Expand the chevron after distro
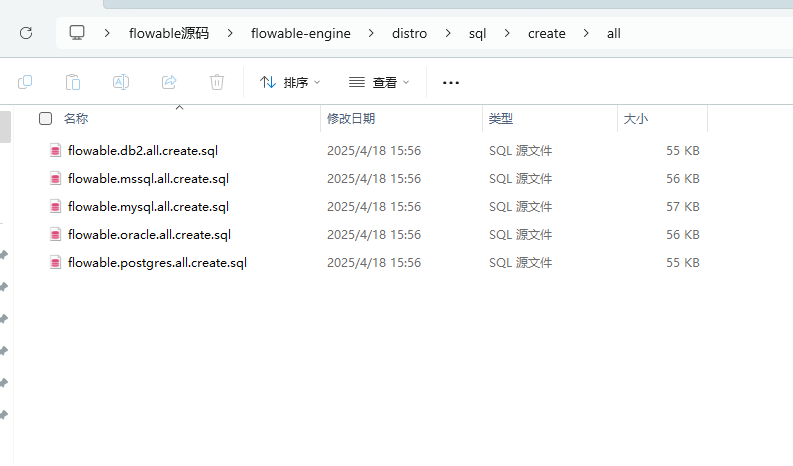 [x=448, y=33]
